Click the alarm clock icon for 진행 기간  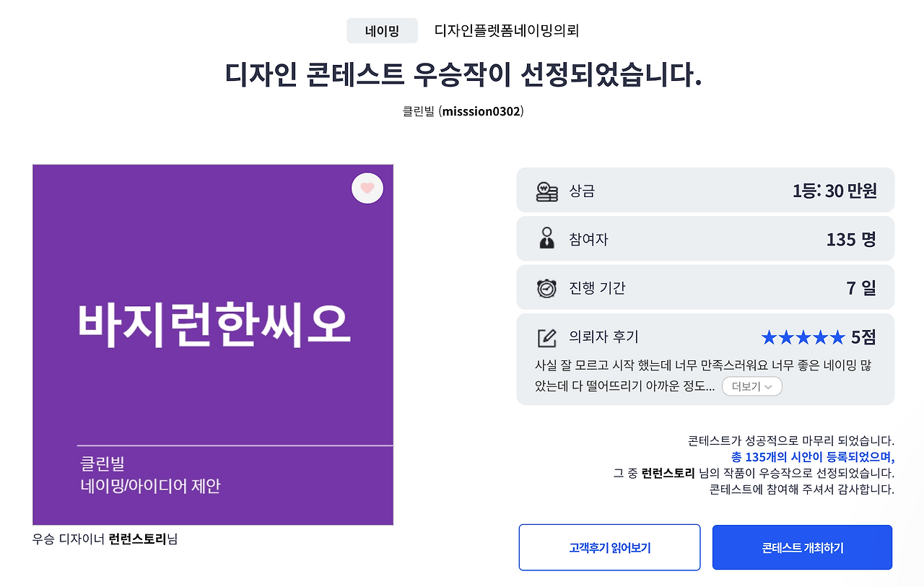pos(545,287)
